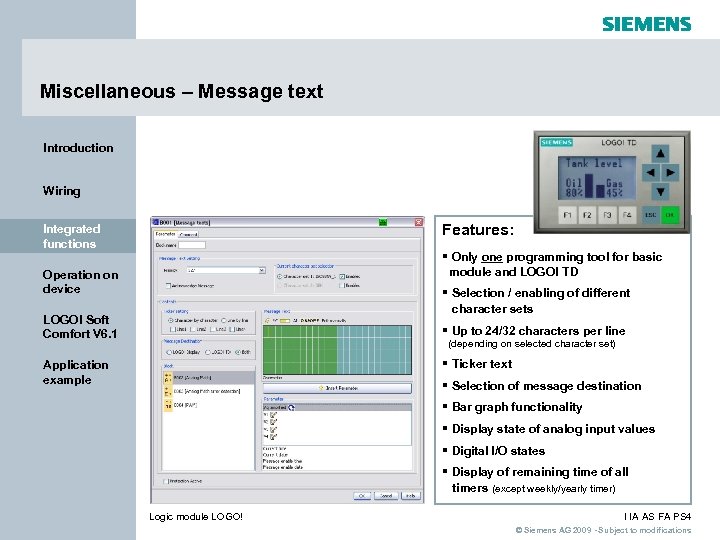The image size is (720, 540).
Task: Toggle the Line4 ticker checkbox
Action: (x=232, y=329)
